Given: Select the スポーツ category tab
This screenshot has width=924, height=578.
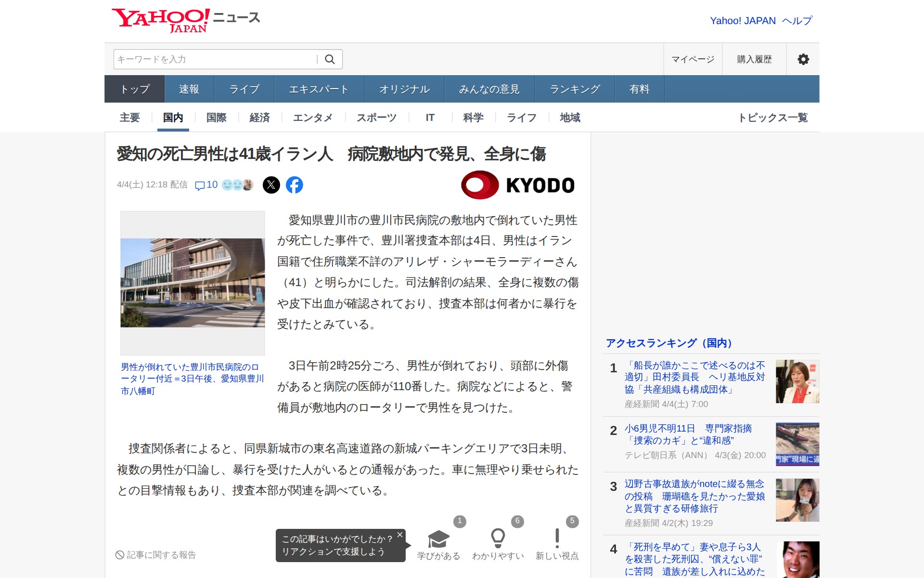Looking at the screenshot, I should click(376, 118).
